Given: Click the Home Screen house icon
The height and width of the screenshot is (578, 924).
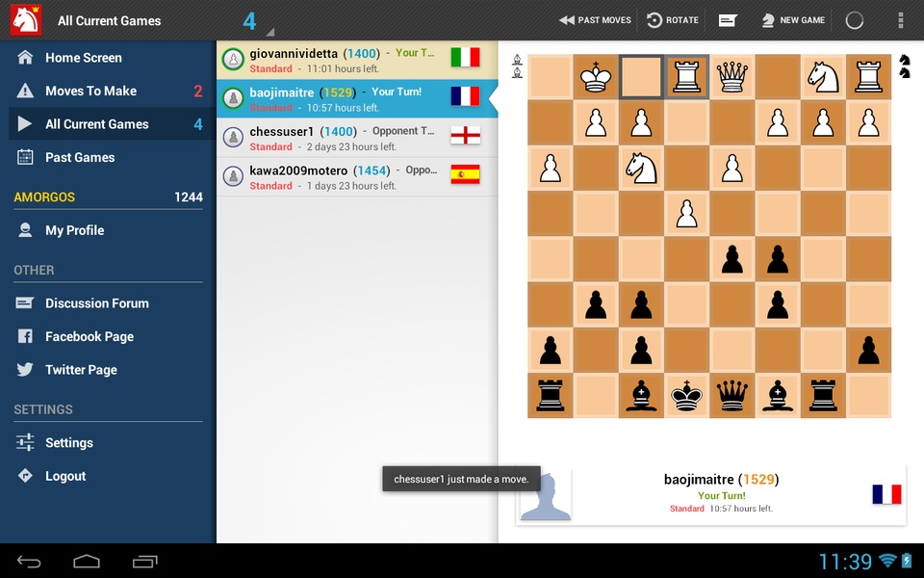Looking at the screenshot, I should [25, 57].
